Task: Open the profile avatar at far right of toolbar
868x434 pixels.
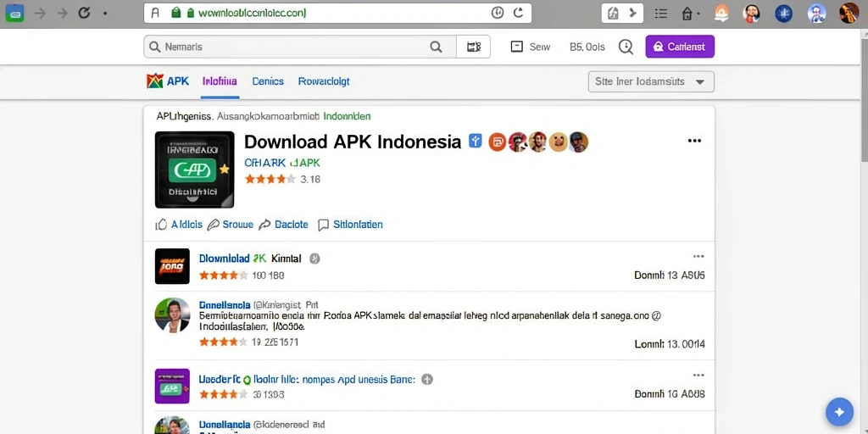Action: pyautogui.click(x=849, y=14)
